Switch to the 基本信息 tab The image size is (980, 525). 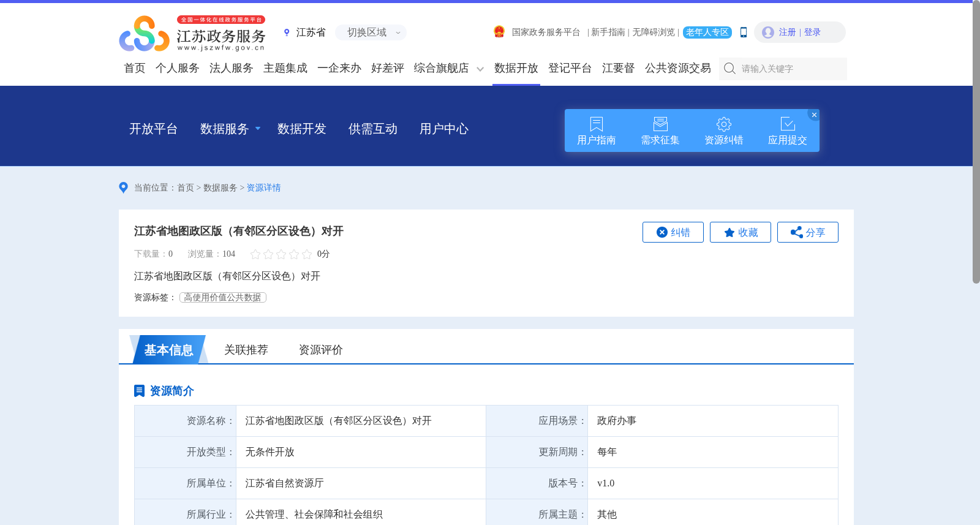(168, 350)
